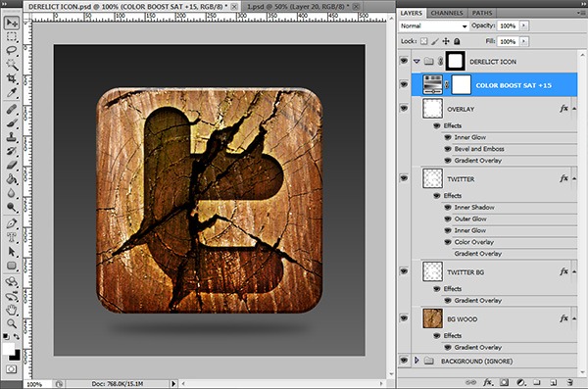Screen dimensions: 588x389
Task: Click the background color swatch
Action: [16, 356]
